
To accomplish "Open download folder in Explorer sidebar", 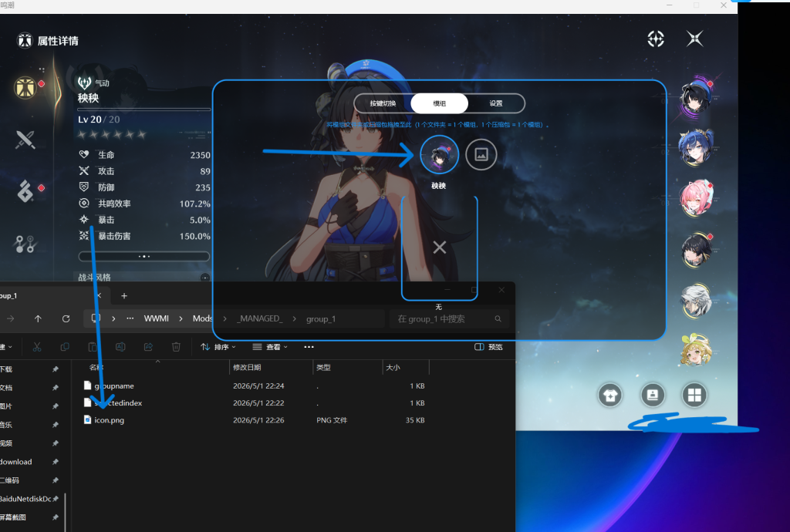I will coord(15,462).
